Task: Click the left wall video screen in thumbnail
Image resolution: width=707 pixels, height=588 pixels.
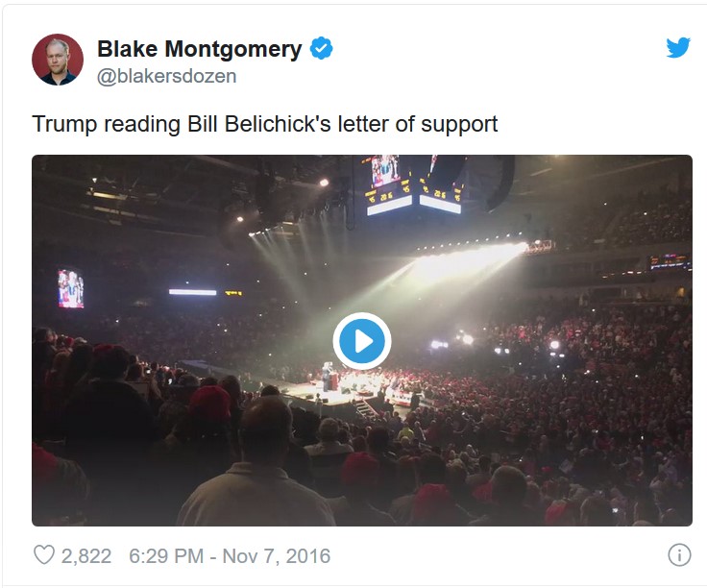Action: tap(71, 288)
